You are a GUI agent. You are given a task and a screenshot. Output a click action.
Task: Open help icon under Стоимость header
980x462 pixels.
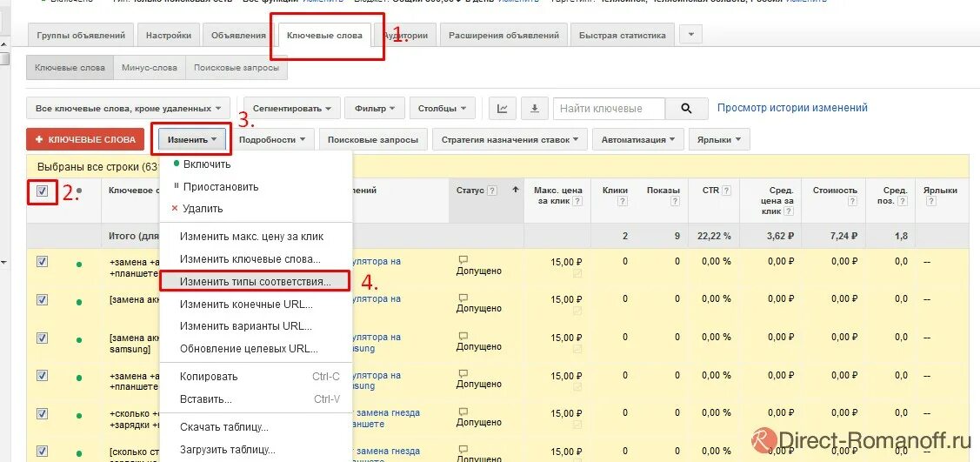tap(853, 201)
